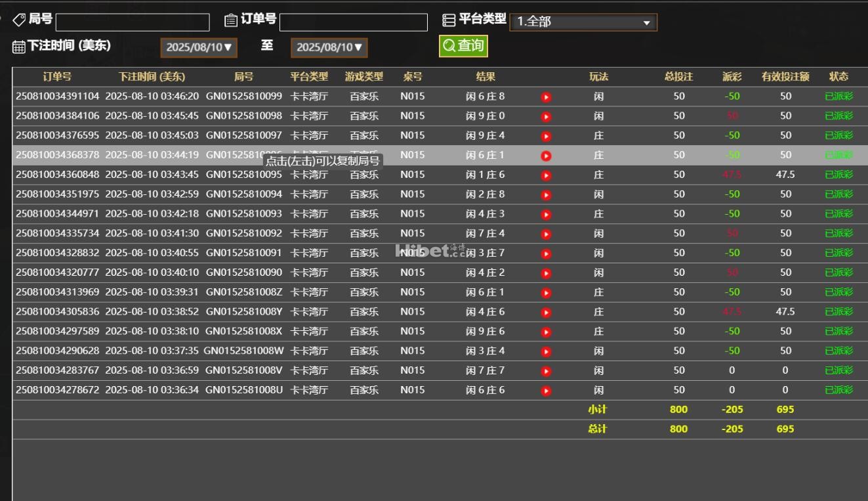Click replay icon for order 250810034384106
The width and height of the screenshot is (868, 501).
tap(546, 117)
